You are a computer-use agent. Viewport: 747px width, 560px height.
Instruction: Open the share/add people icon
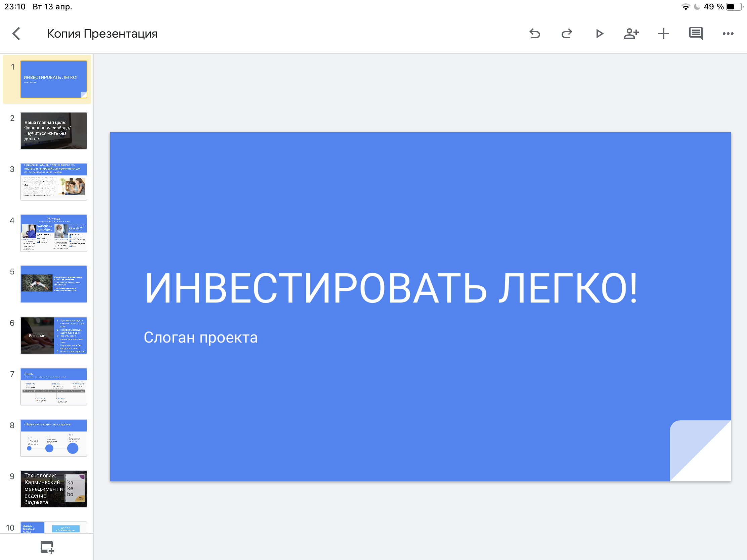click(631, 34)
